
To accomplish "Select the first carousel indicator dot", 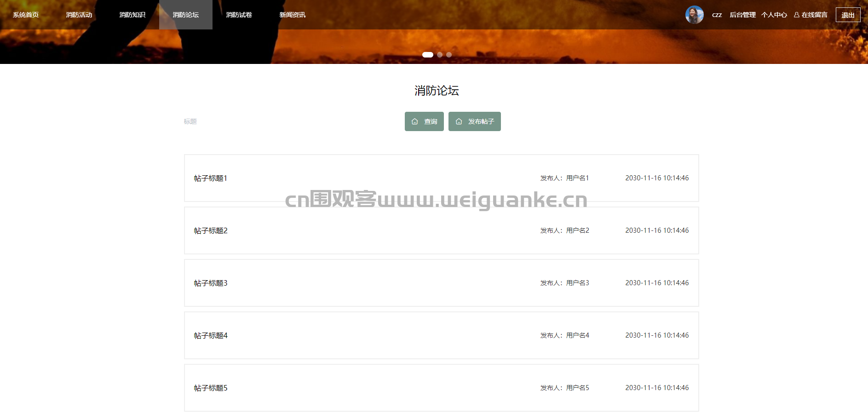I will point(428,55).
